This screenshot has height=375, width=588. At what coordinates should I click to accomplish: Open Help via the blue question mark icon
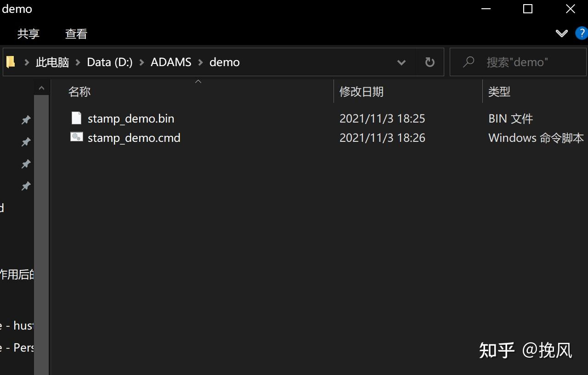coord(581,33)
